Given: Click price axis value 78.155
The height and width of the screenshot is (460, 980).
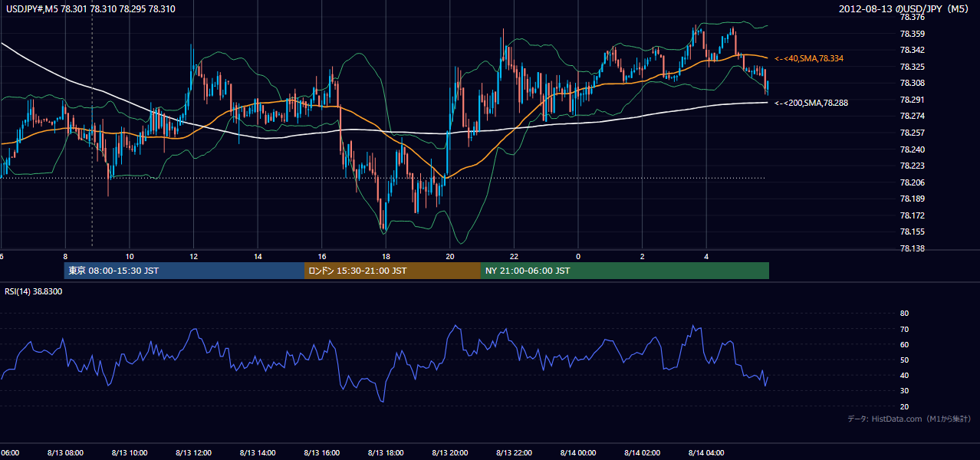Looking at the screenshot, I should (x=913, y=232).
